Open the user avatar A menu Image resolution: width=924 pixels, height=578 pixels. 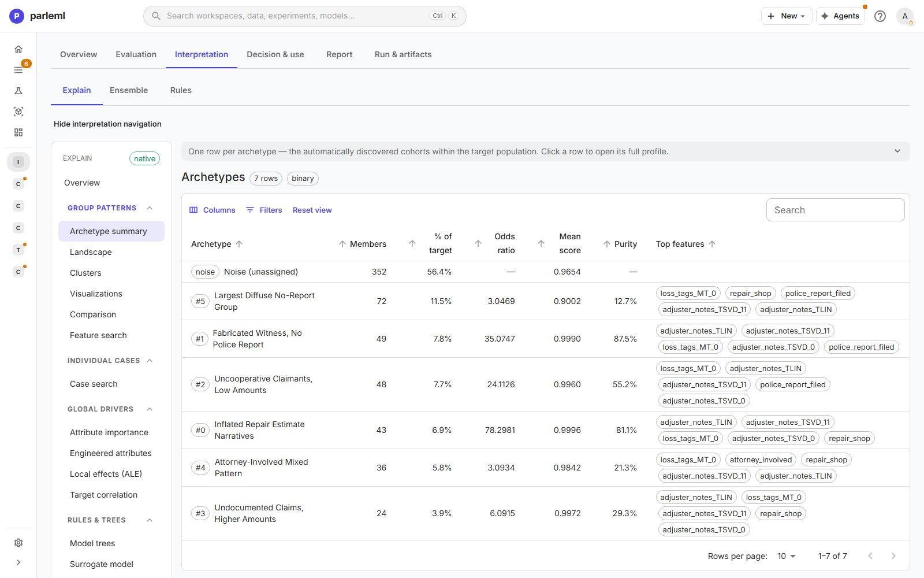(x=905, y=16)
